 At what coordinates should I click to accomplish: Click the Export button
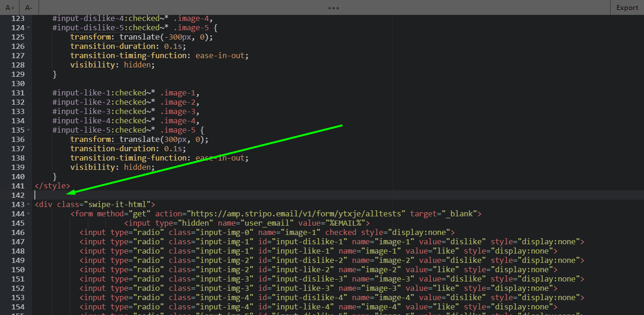pyautogui.click(x=627, y=7)
